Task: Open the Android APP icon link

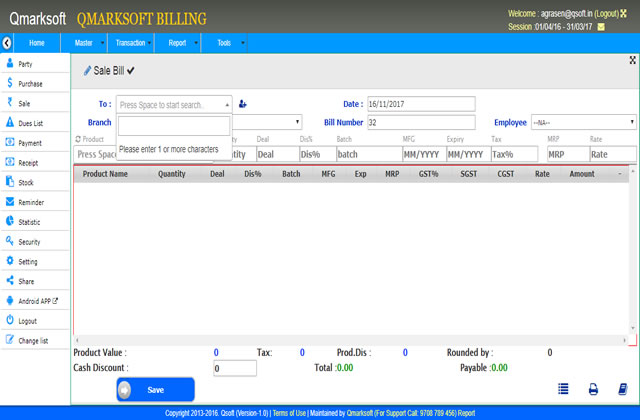Action: 10,300
